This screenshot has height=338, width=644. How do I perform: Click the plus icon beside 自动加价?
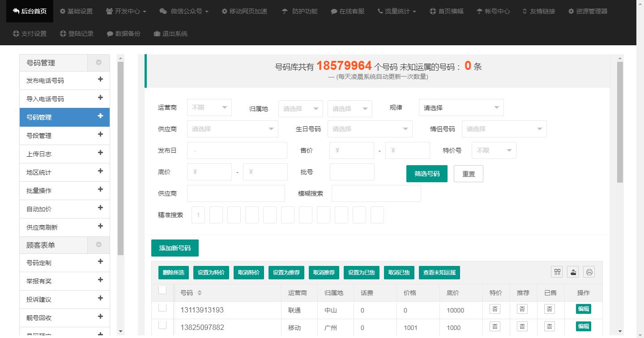(x=100, y=208)
